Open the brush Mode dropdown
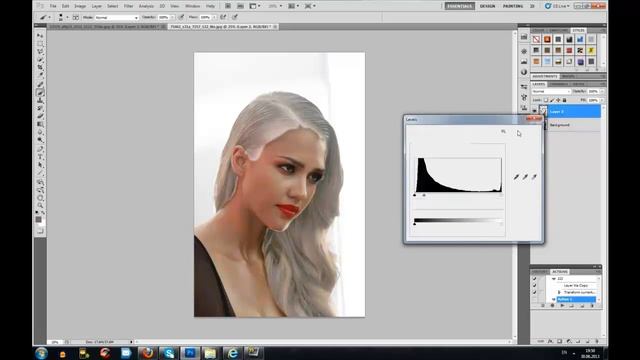 coord(117,18)
